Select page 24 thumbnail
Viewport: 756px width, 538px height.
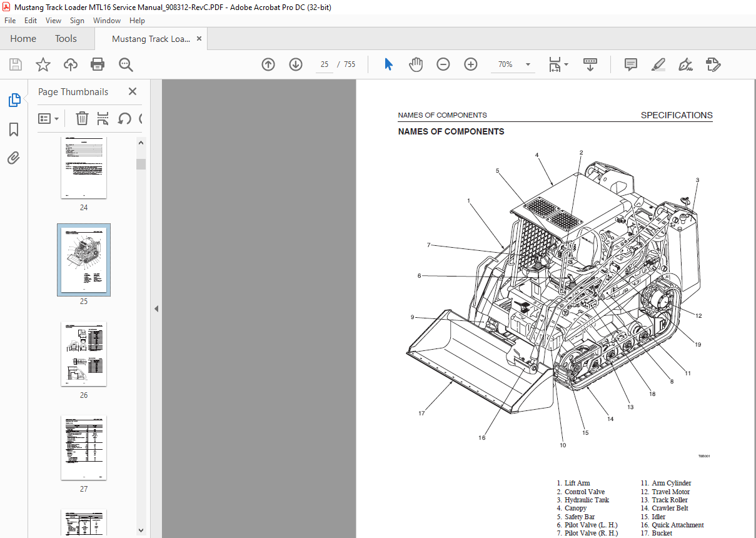(84, 167)
